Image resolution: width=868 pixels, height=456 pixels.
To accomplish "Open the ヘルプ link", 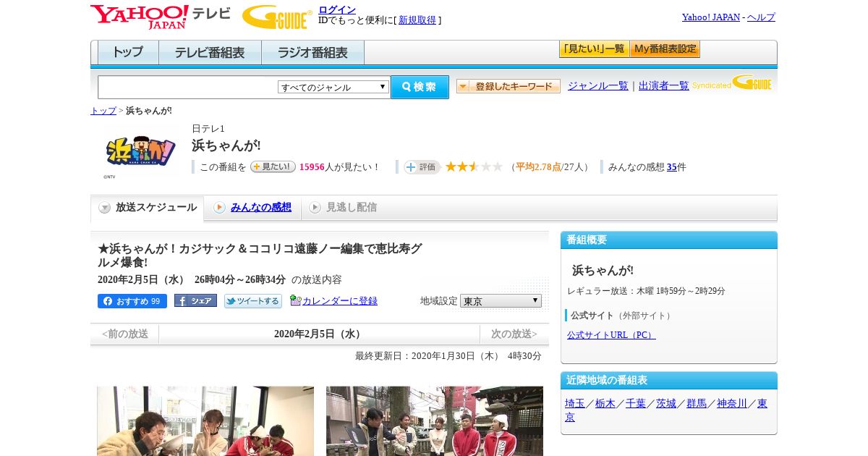I will (761, 17).
